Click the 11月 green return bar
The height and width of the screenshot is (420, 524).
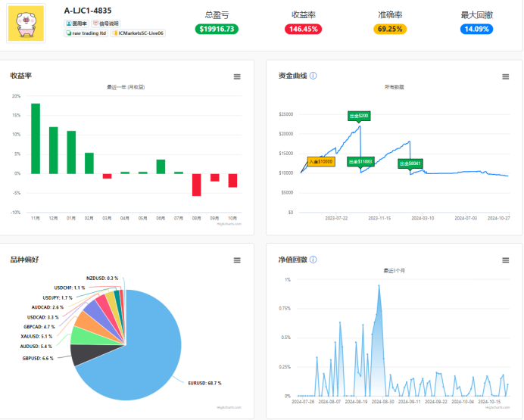click(x=36, y=138)
